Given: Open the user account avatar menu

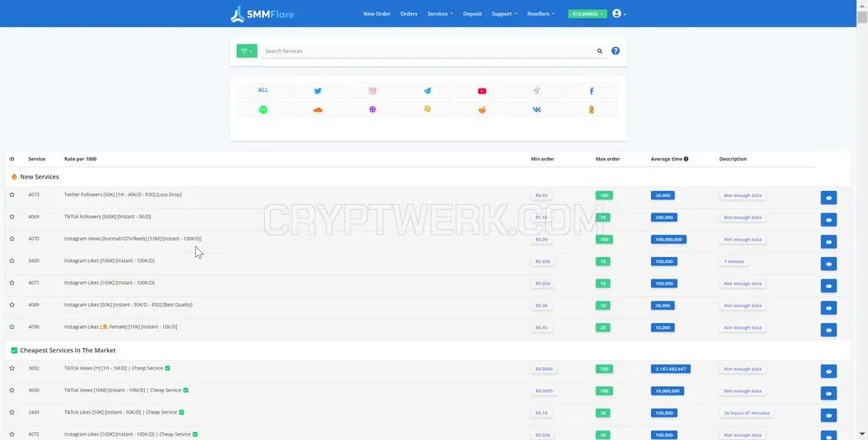Looking at the screenshot, I should coord(619,14).
